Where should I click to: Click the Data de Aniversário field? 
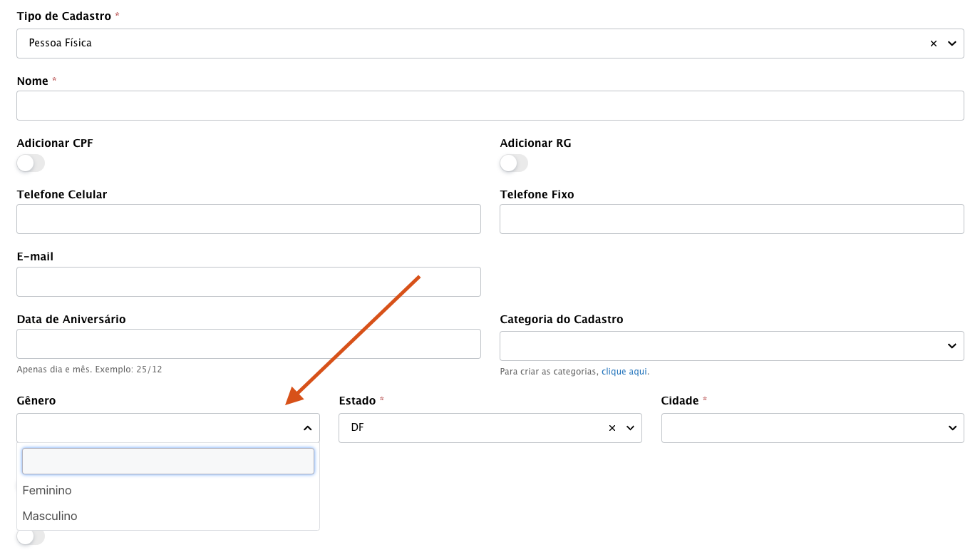click(x=248, y=344)
